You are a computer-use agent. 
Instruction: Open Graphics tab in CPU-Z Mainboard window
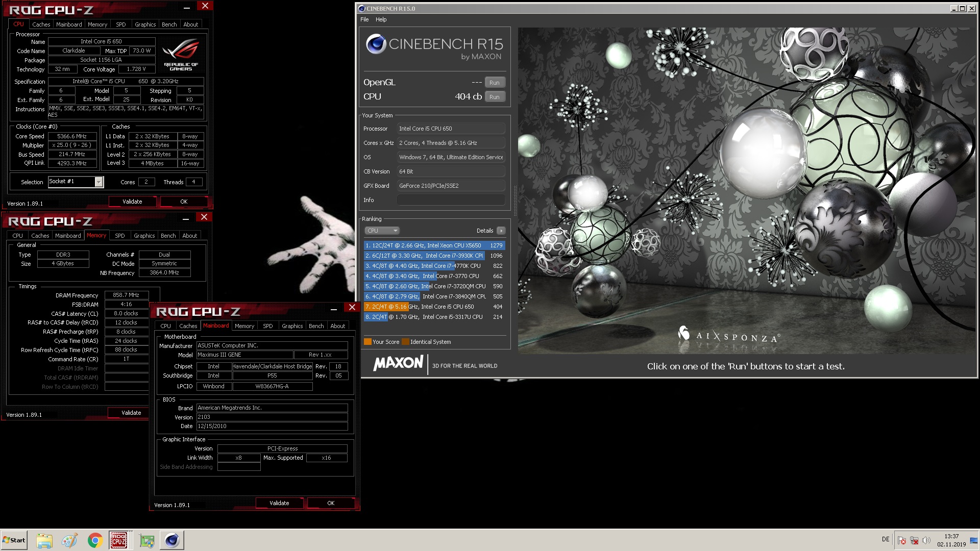coord(292,326)
